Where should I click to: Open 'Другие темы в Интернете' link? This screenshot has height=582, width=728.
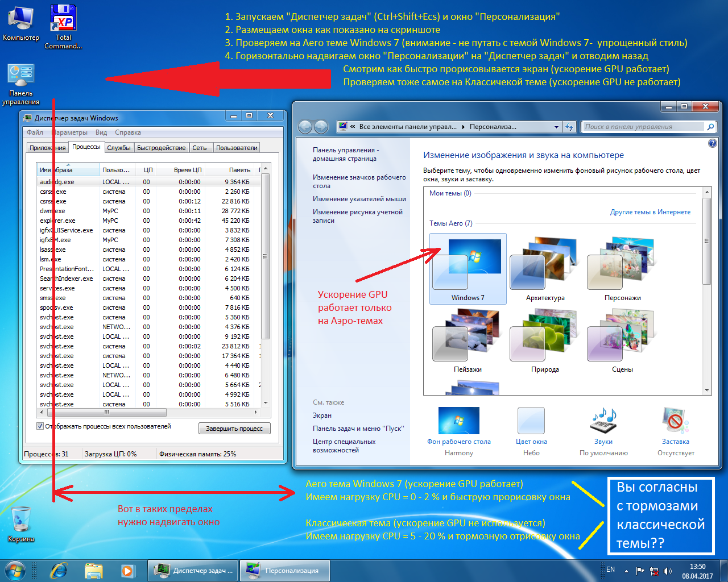pos(650,212)
